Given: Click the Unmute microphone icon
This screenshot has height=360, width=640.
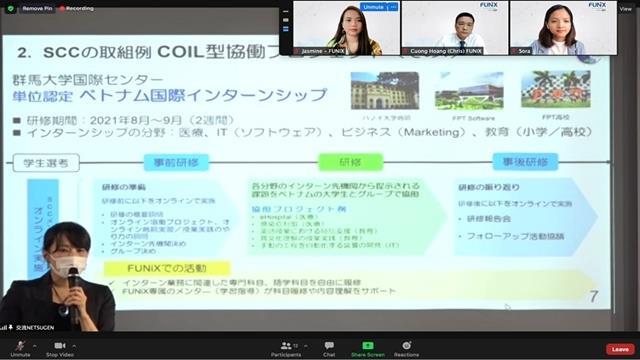Looking at the screenshot, I should tap(20, 346).
